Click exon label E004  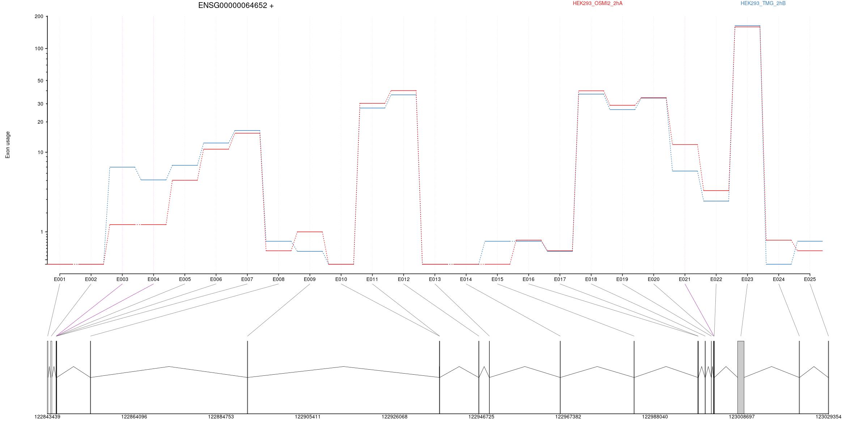153,279
